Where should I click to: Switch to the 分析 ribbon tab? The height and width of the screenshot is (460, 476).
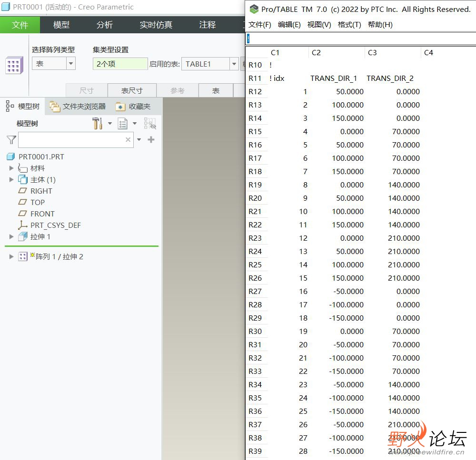(105, 25)
